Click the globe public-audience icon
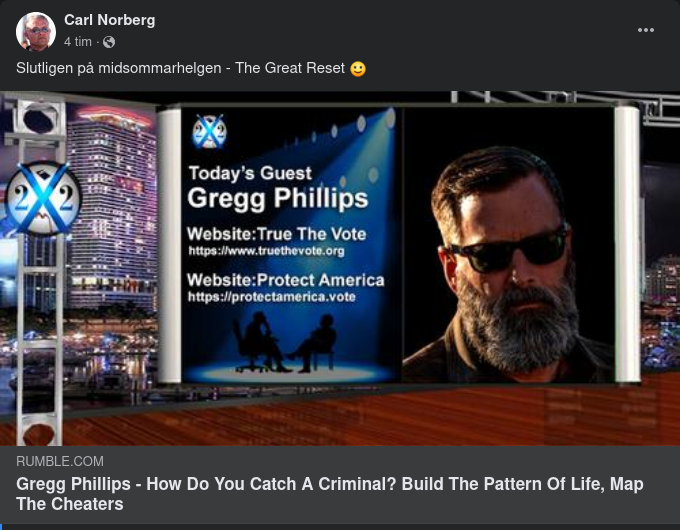The height and width of the screenshot is (530, 680). (109, 42)
